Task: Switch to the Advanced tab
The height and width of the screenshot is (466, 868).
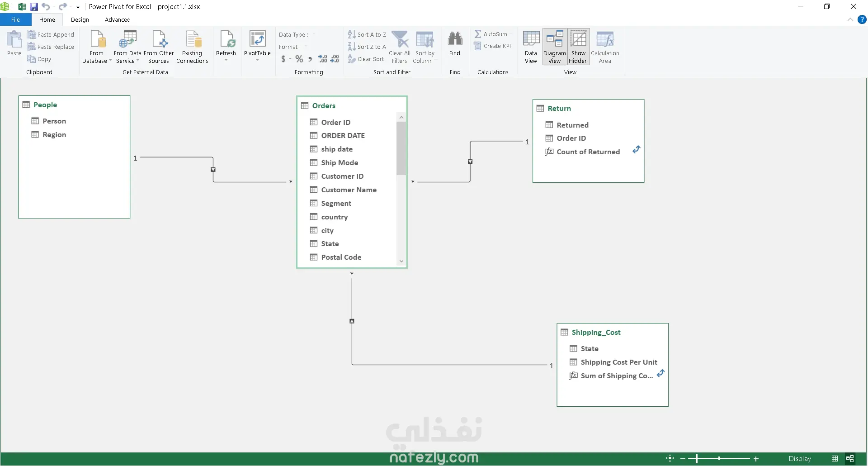Action: (118, 19)
